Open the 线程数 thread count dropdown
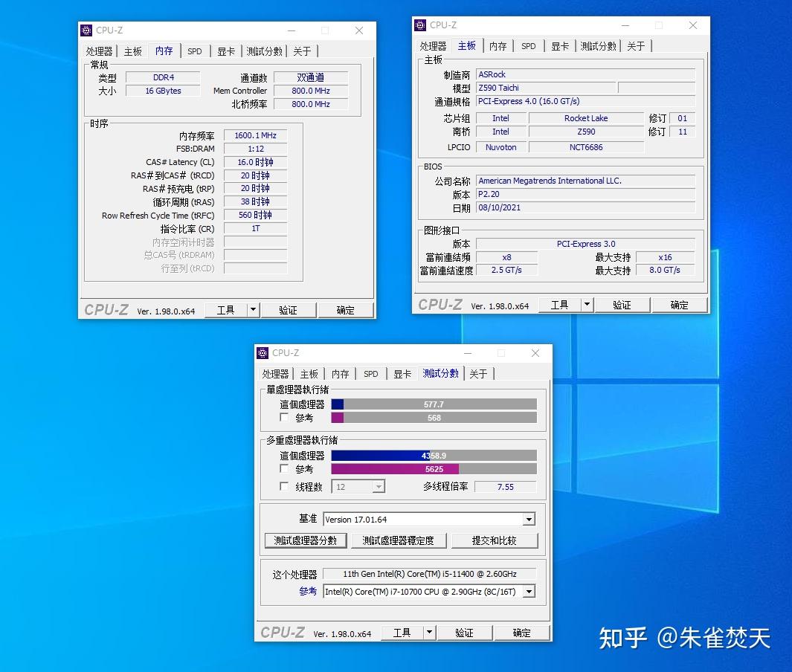This screenshot has width=792, height=672. point(379,487)
